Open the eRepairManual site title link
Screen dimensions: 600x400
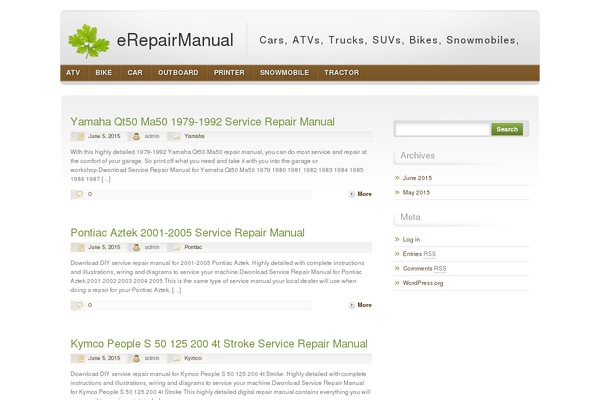(x=175, y=40)
